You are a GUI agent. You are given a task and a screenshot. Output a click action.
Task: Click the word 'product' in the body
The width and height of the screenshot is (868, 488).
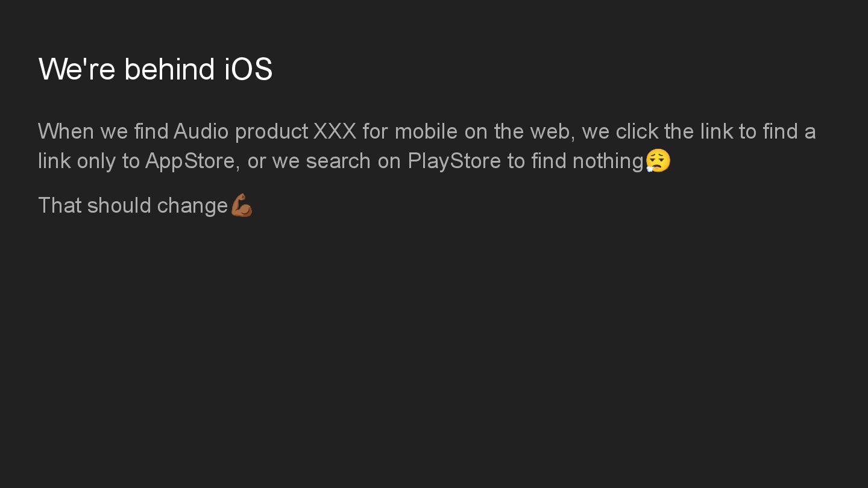pyautogui.click(x=271, y=131)
